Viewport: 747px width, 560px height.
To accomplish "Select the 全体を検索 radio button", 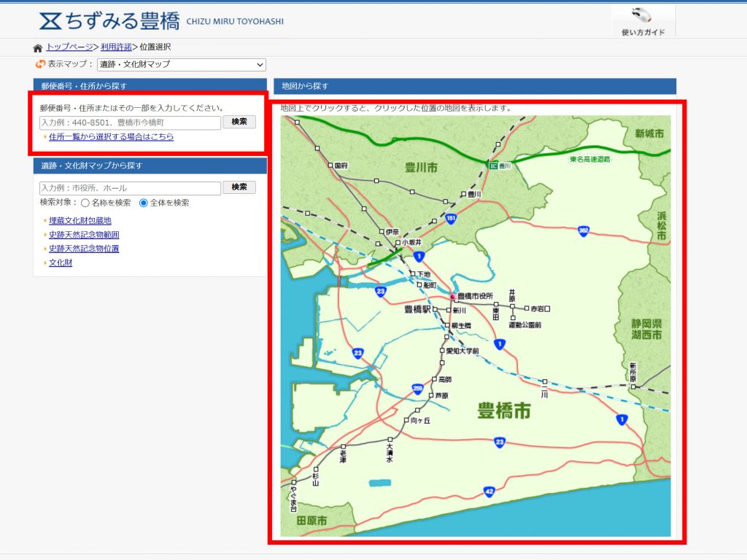I will tap(144, 203).
